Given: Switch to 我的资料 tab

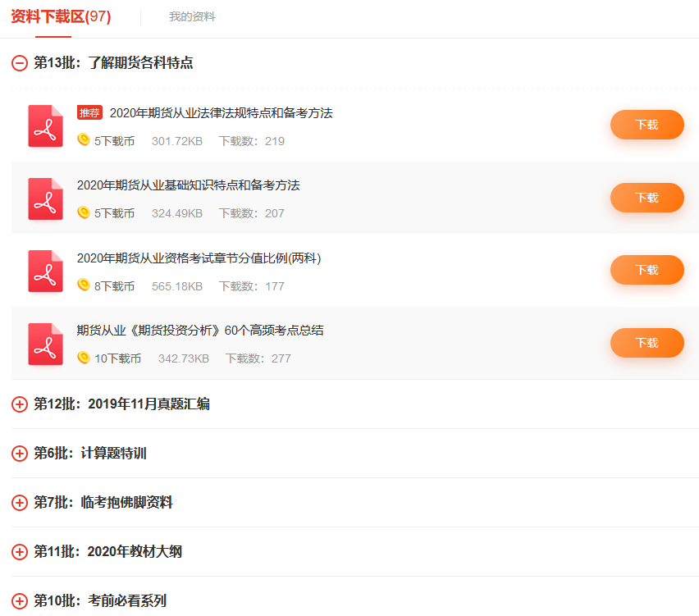Looking at the screenshot, I should (x=192, y=17).
